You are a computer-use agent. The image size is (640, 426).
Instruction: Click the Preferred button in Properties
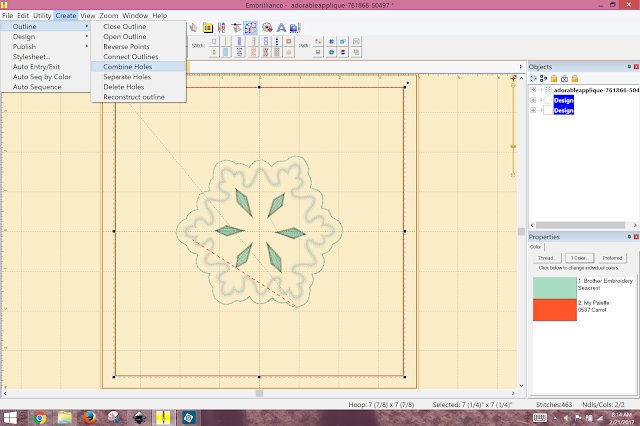click(612, 258)
